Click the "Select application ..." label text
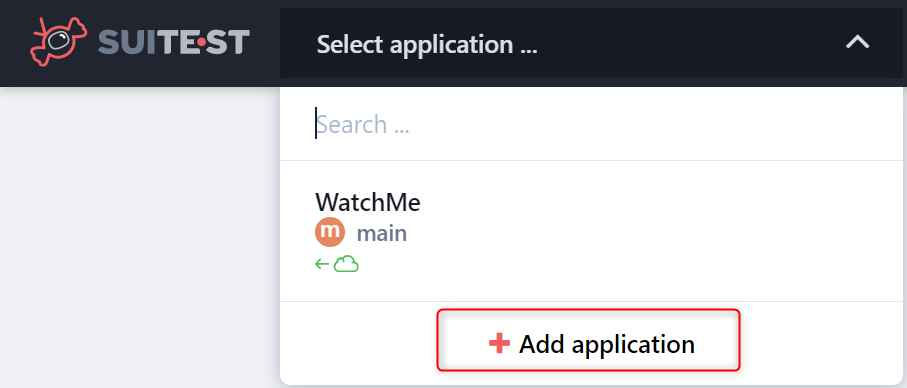Screen dimensions: 907x388 coord(427,45)
